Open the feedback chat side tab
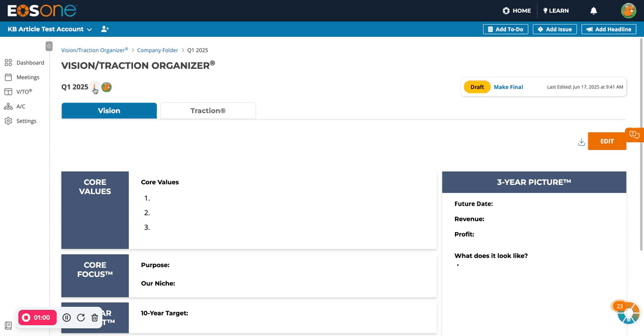The height and width of the screenshot is (336, 644). [x=634, y=135]
